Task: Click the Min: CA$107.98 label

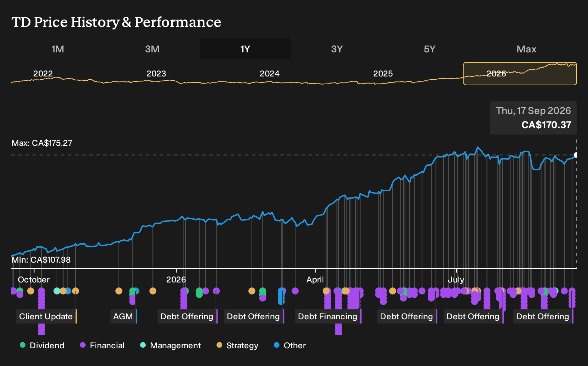Action: pos(41,260)
